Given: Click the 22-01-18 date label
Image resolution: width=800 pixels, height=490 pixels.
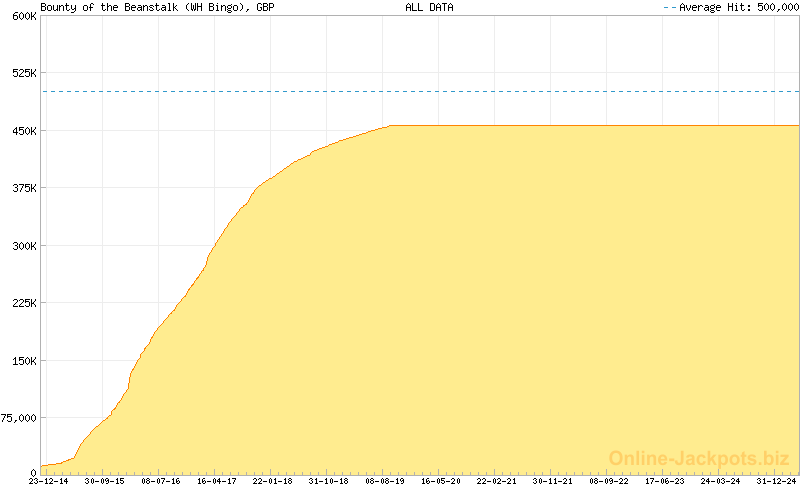Looking at the screenshot, I should pos(272,481).
